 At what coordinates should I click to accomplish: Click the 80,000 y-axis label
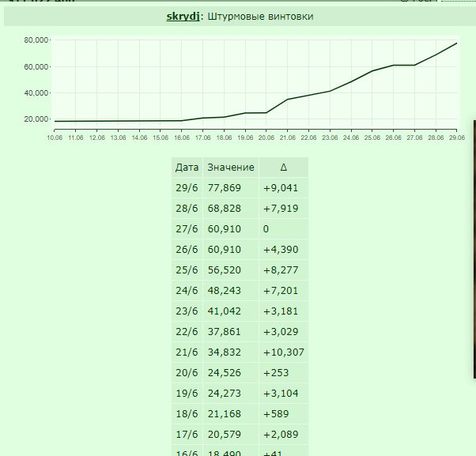(36, 40)
